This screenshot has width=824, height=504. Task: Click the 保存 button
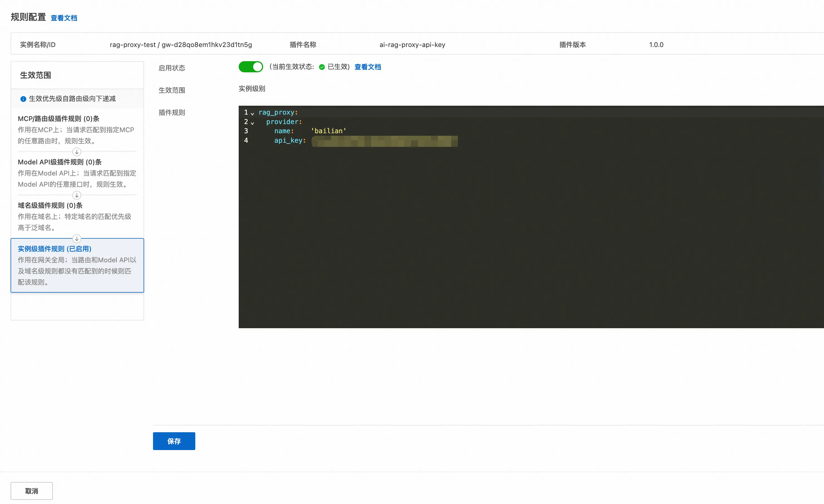[174, 441]
